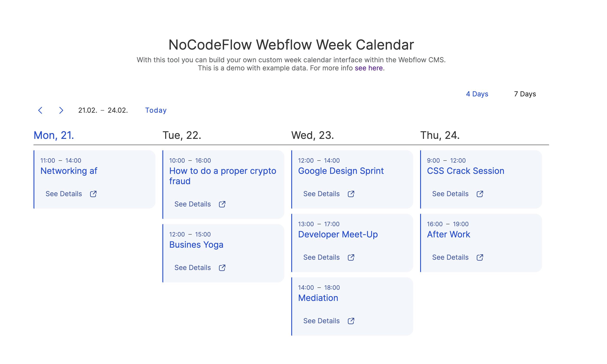Click See Details for Google Design Sprint
The image size is (607, 364).
coord(321,194)
